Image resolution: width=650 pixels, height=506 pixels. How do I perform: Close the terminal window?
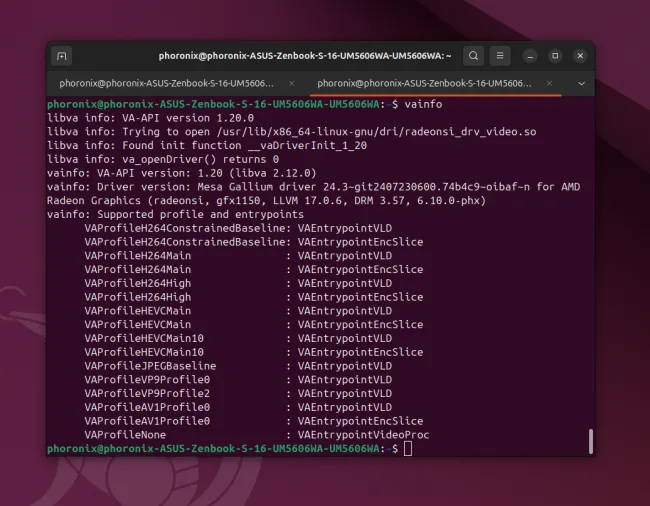click(579, 56)
